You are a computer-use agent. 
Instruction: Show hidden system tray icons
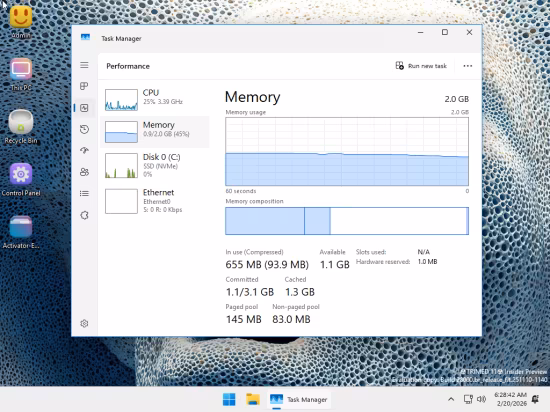tap(451, 399)
